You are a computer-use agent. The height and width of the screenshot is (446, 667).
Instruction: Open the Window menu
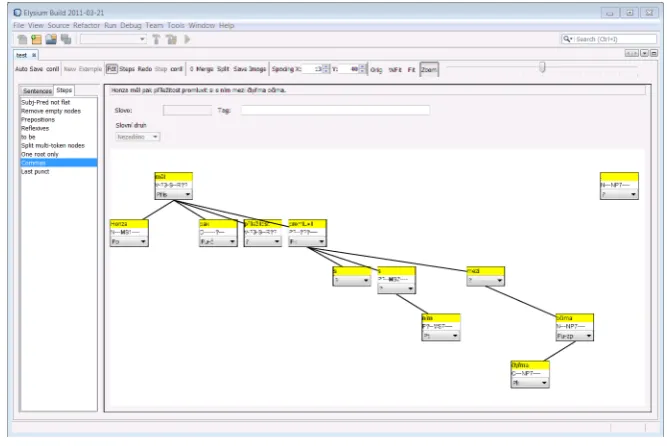(202, 26)
